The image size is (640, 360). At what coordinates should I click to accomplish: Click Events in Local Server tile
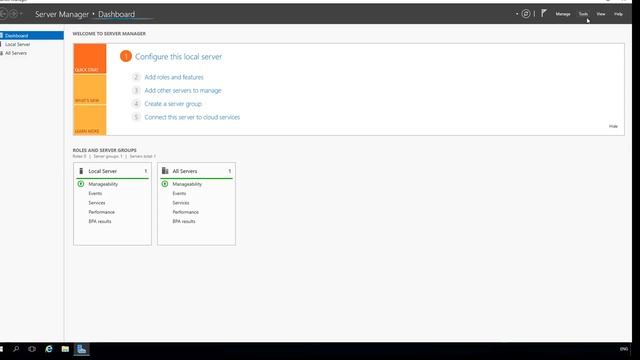pos(95,193)
